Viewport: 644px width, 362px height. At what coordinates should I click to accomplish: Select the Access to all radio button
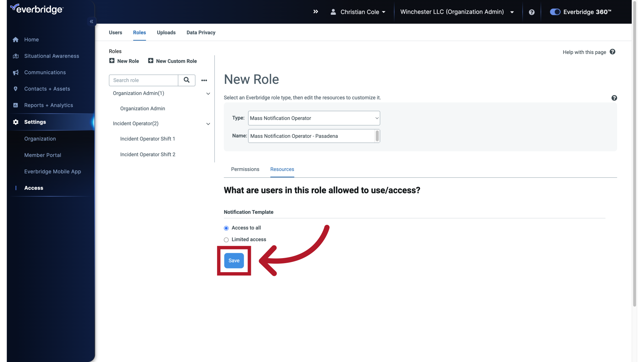226,228
